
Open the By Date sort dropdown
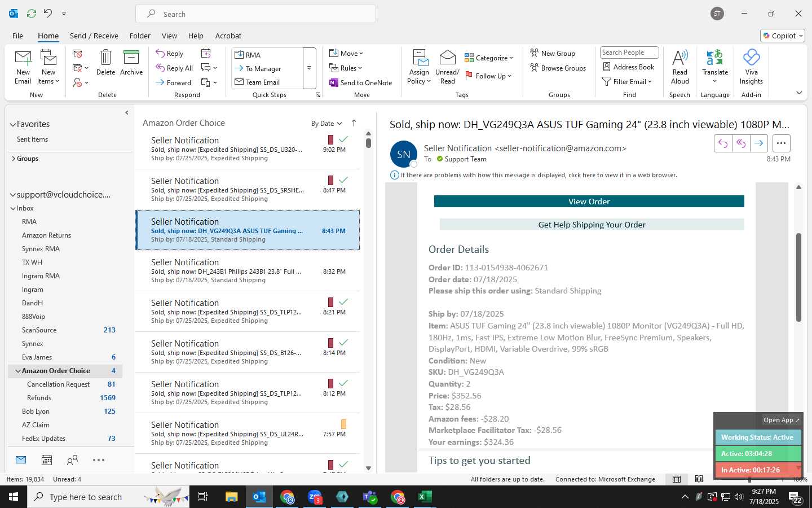pos(326,124)
